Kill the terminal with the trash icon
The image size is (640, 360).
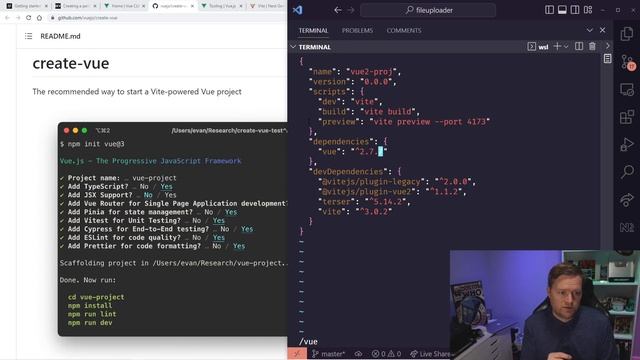pos(592,47)
